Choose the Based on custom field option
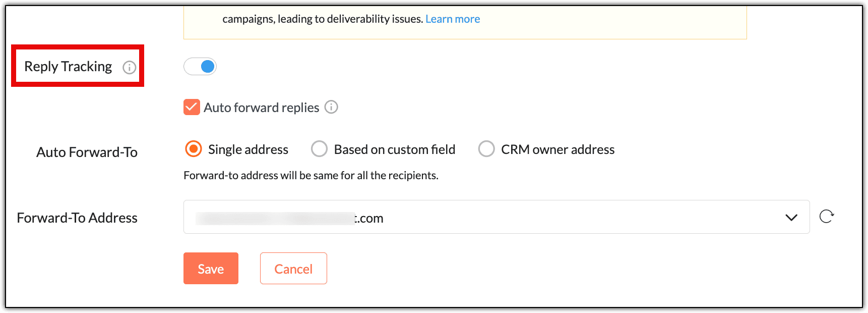 (319, 149)
